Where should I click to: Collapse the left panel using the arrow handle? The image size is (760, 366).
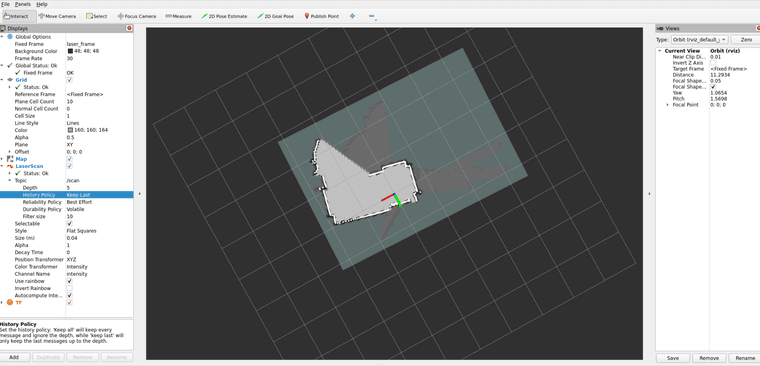click(x=140, y=194)
